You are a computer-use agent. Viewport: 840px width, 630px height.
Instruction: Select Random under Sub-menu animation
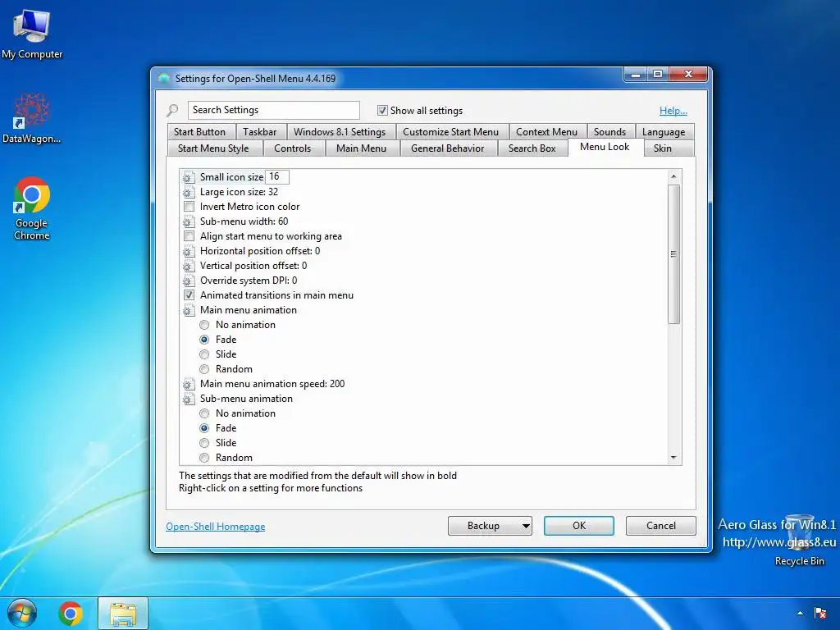[x=204, y=458]
